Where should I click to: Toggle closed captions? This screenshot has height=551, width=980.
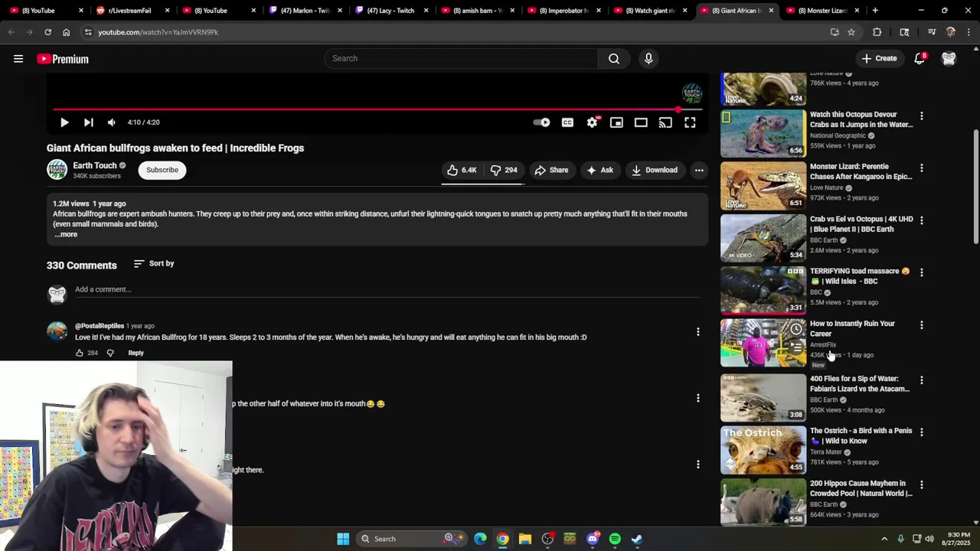pos(567,122)
